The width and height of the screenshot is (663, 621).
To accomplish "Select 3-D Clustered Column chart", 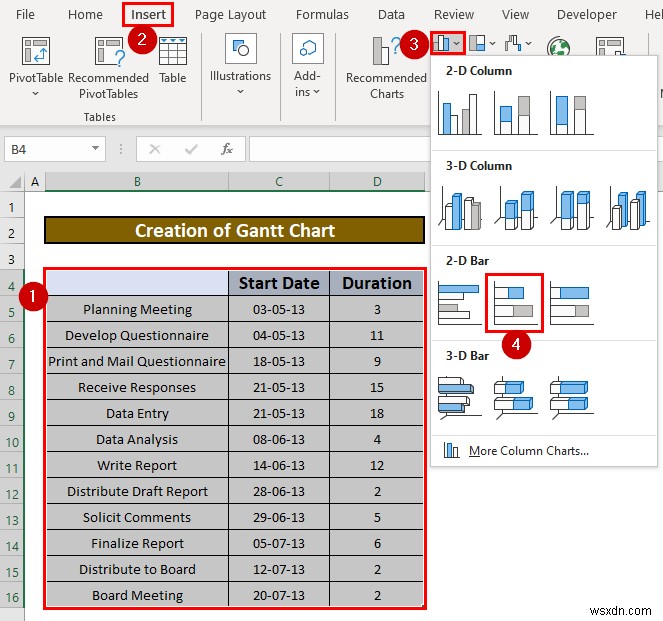I will pyautogui.click(x=460, y=209).
